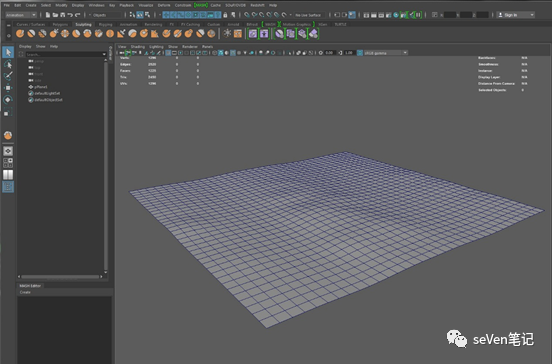Screen dimensions: 552x364
Task: Choose the second sculpt brush (Smooth) on shelf
Action: point(31,34)
